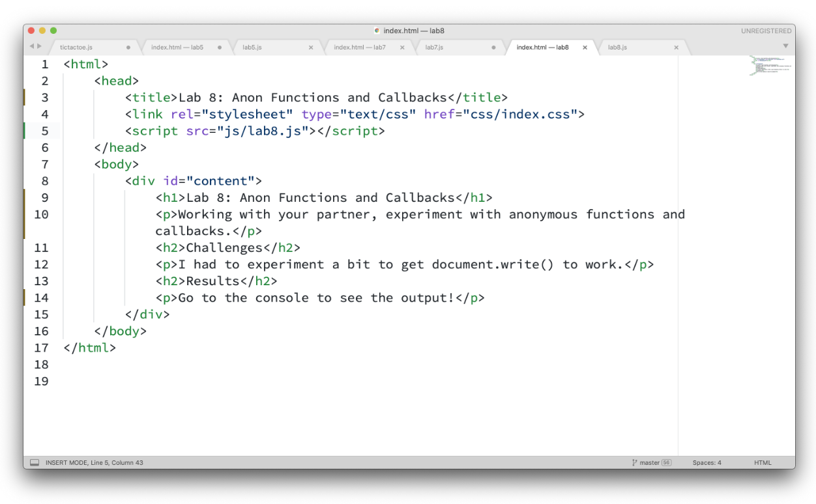
Task: Open the lab8.js tab
Action: tap(617, 48)
